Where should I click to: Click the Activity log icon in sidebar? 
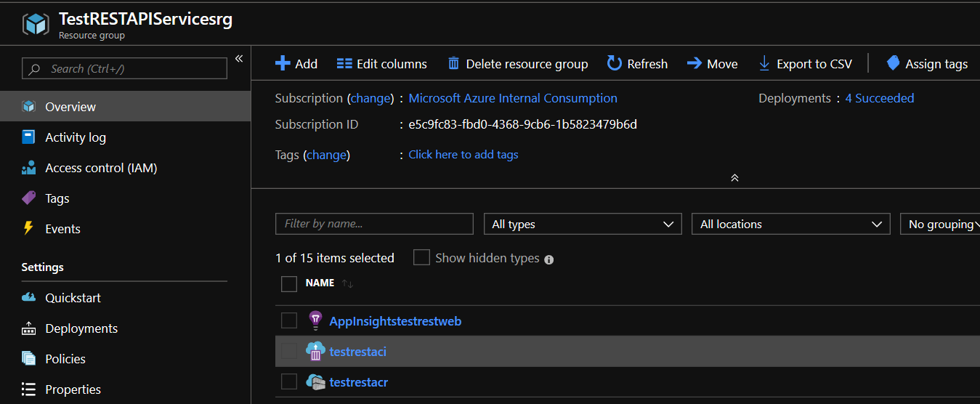coord(29,137)
